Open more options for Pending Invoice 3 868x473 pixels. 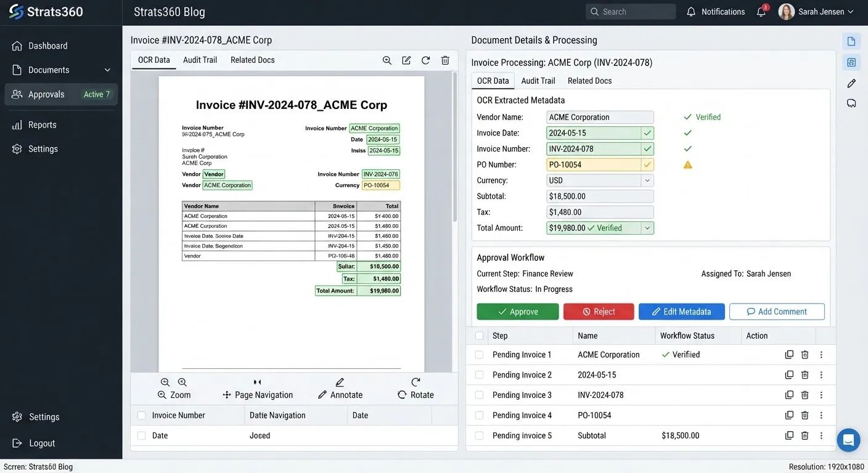coord(821,395)
